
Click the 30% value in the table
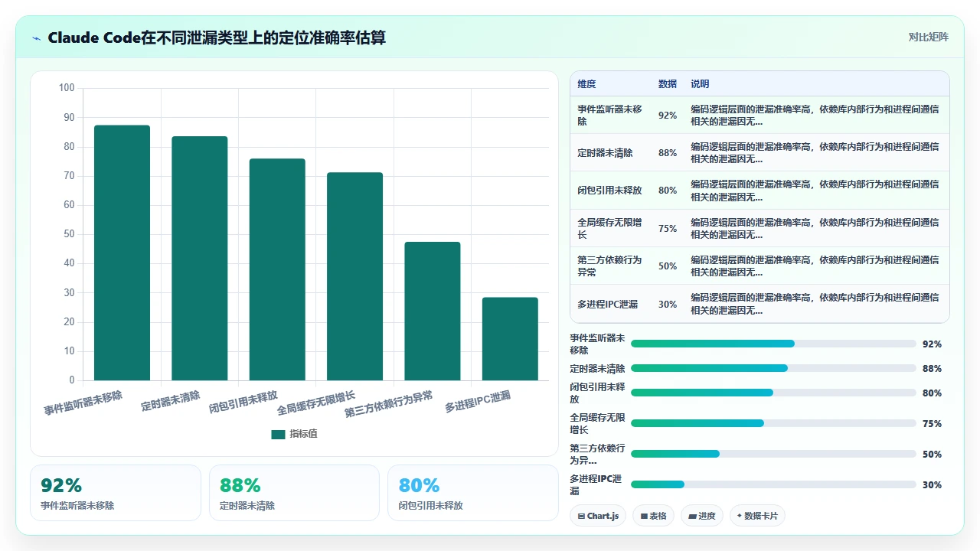click(x=668, y=304)
